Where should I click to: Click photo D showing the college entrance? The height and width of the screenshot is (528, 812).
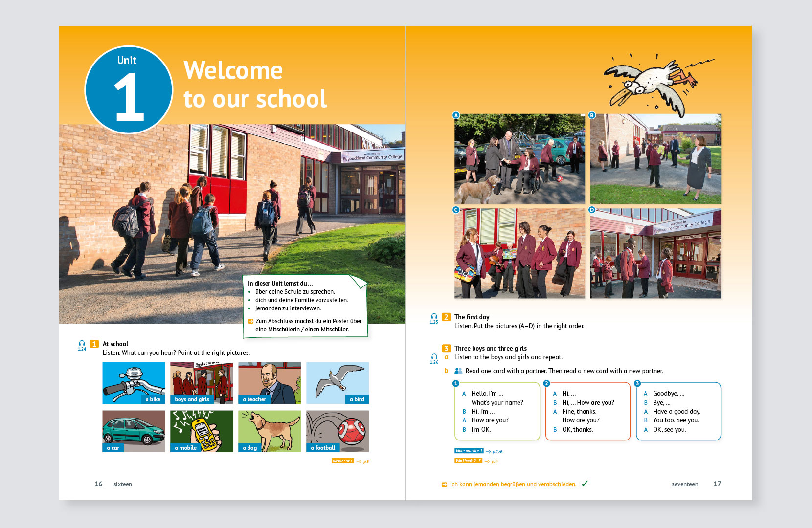(x=655, y=254)
